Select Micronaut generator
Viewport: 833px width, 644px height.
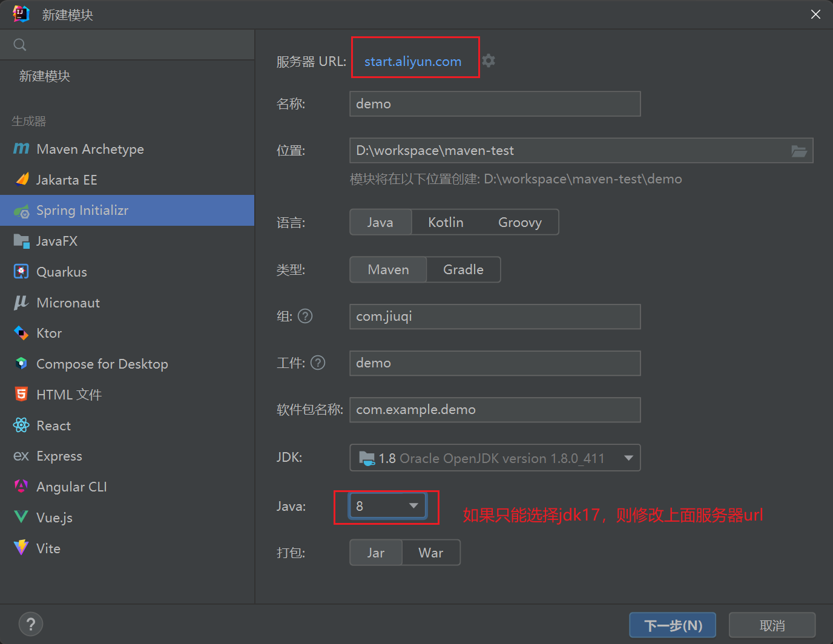(127, 303)
